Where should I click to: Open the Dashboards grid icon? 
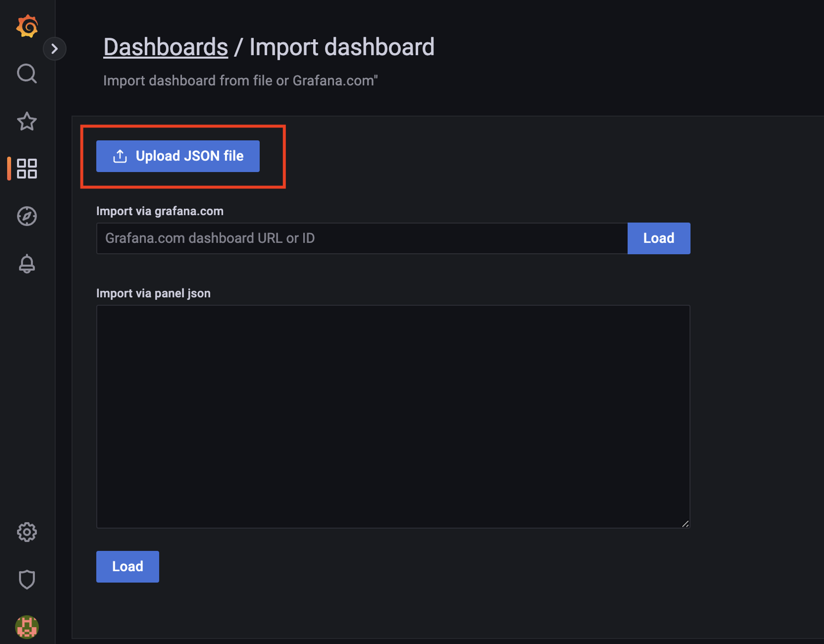click(27, 169)
